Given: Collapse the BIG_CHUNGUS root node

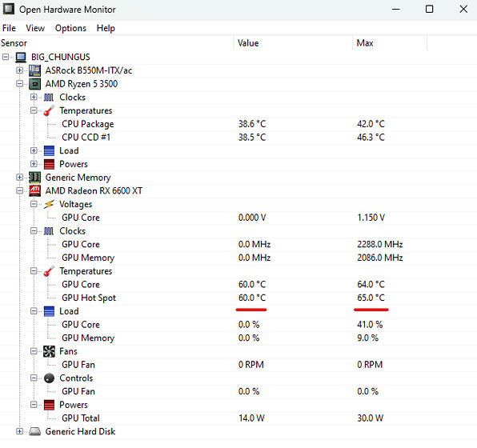Looking at the screenshot, I should tap(6, 57).
